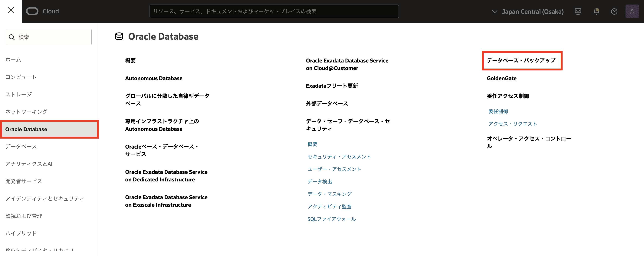This screenshot has height=256, width=644.
Task: Open Autonomous Database link
Action: tap(153, 78)
